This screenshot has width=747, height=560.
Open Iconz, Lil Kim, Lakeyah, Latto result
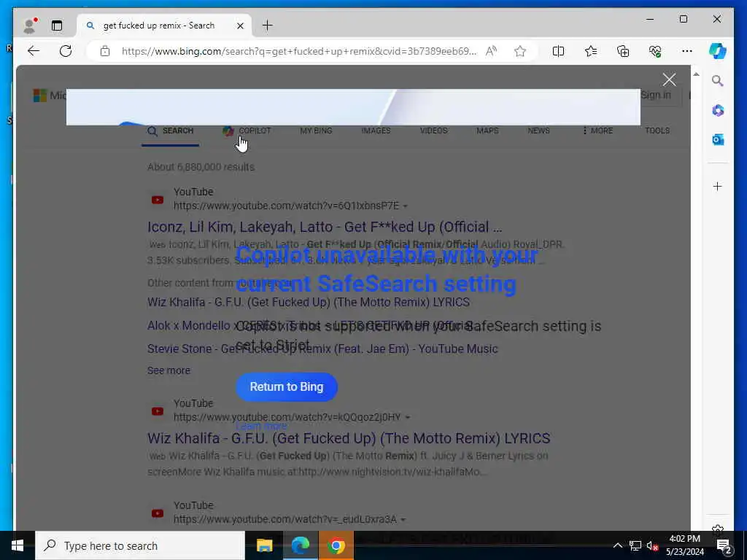[325, 227]
